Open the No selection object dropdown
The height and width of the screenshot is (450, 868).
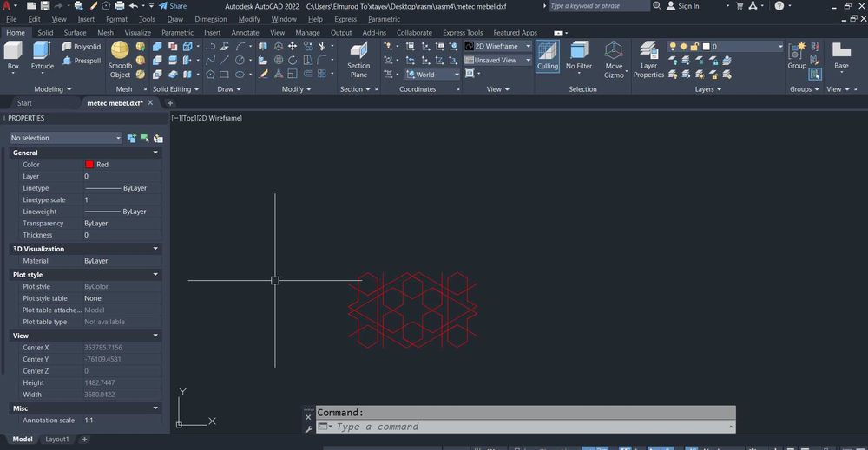(x=65, y=138)
